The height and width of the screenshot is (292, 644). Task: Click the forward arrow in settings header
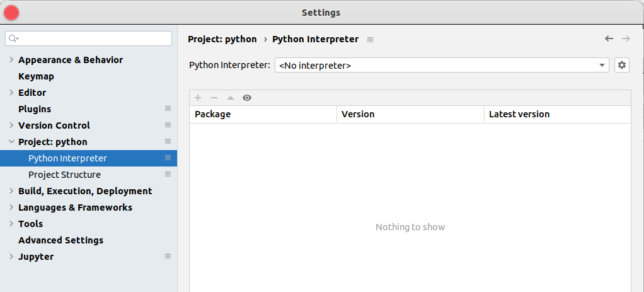pyautogui.click(x=626, y=38)
